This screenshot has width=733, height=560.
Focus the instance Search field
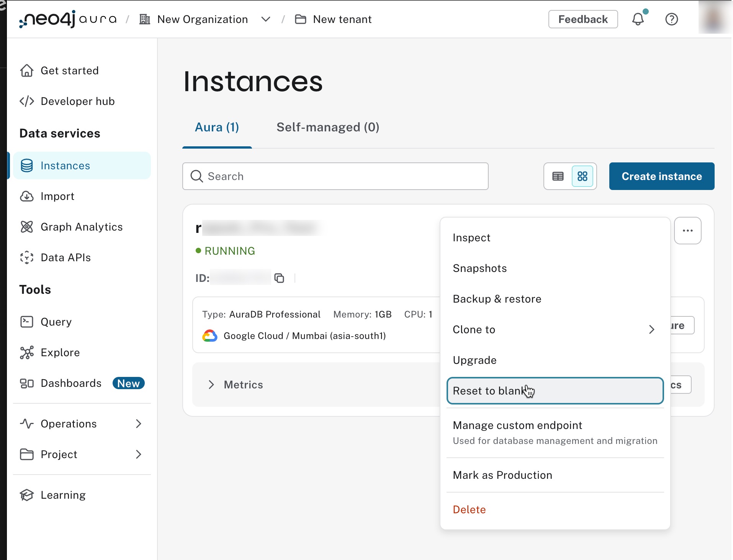tap(335, 176)
